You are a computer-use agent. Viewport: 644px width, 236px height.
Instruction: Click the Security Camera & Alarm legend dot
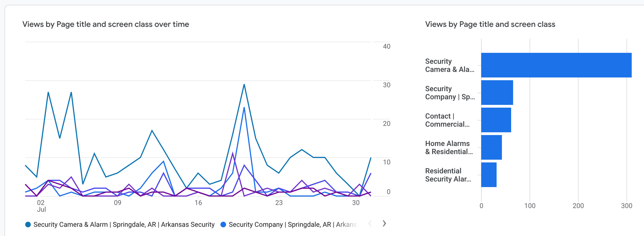(28, 225)
